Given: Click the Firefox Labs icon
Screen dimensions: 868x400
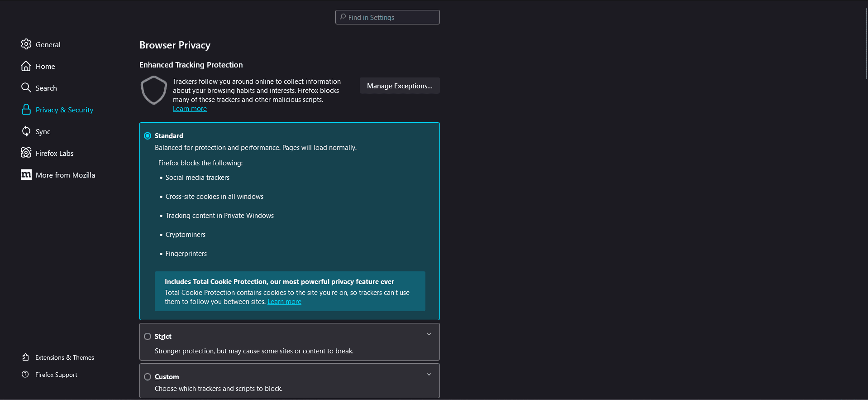Looking at the screenshot, I should pos(26,153).
